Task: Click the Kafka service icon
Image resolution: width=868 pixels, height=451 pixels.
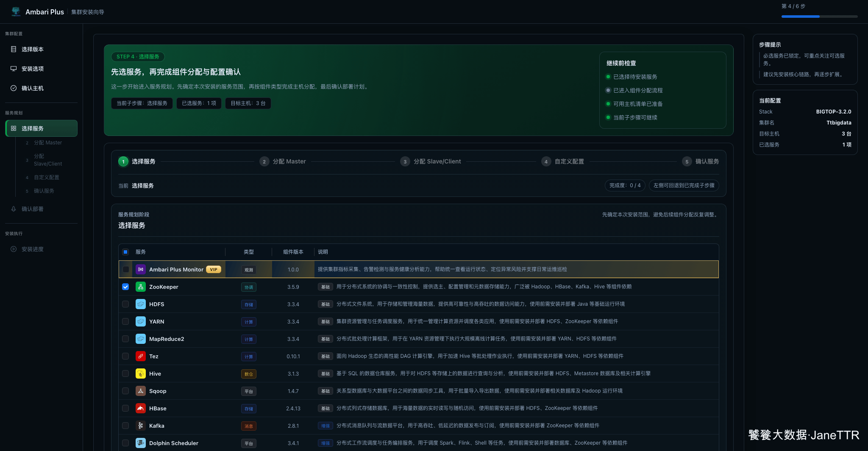Action: tap(141, 426)
